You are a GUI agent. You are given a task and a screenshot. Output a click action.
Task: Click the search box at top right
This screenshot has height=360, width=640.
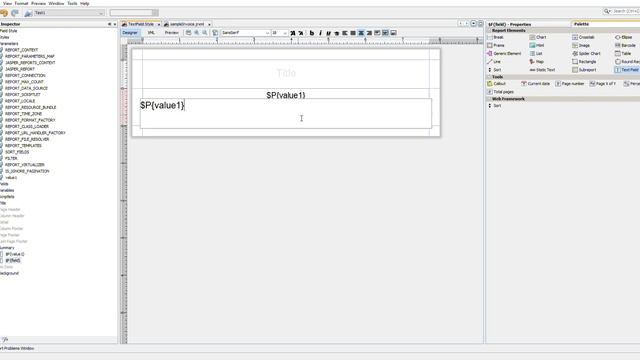622,11
